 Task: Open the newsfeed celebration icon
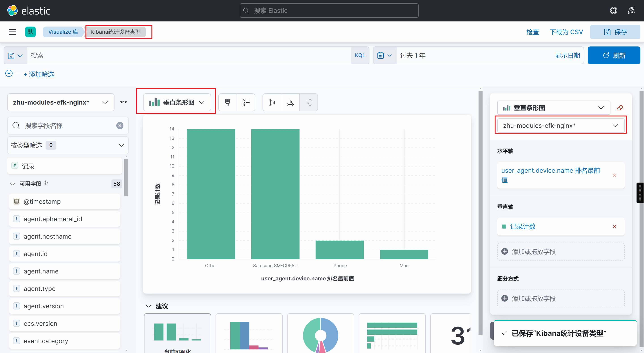(631, 11)
